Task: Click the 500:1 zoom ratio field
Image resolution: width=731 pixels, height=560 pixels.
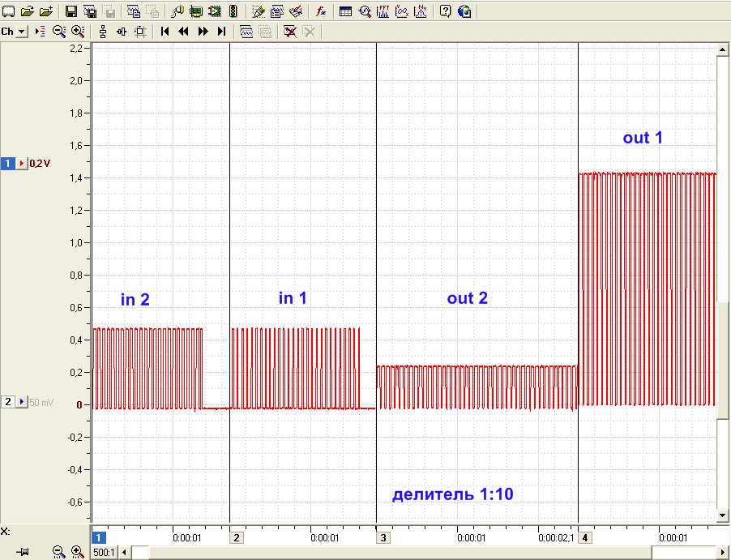Action: pyautogui.click(x=104, y=553)
